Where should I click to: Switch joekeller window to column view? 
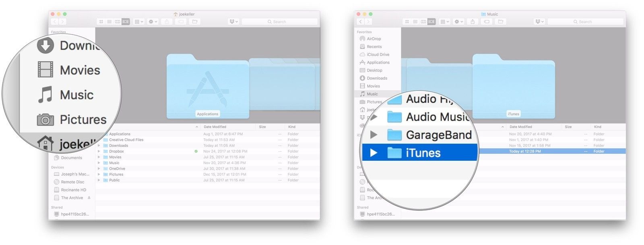118,22
